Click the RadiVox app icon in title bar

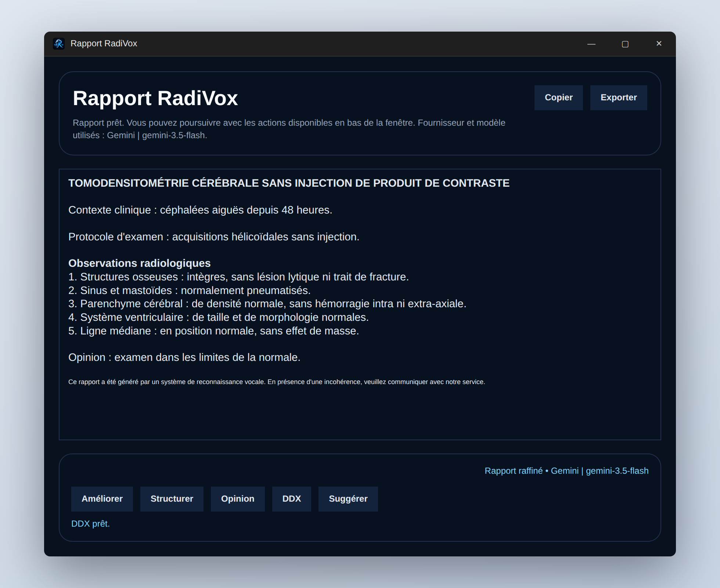tap(59, 44)
